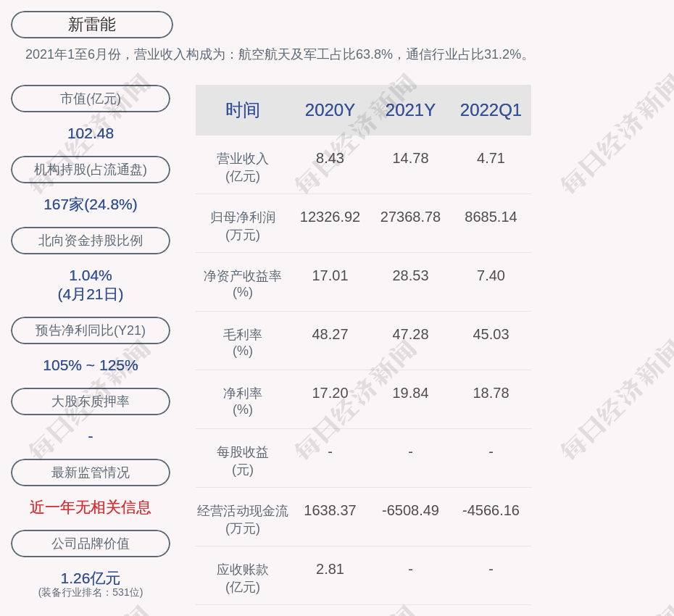
Task: Select the 1.04% northbound holding value
Action: (x=91, y=275)
